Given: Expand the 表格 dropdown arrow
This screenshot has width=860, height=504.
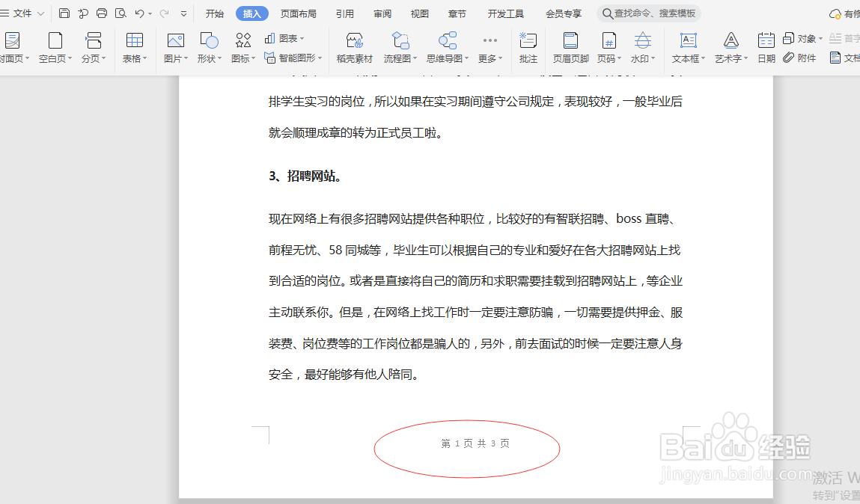Looking at the screenshot, I should pos(144,58).
